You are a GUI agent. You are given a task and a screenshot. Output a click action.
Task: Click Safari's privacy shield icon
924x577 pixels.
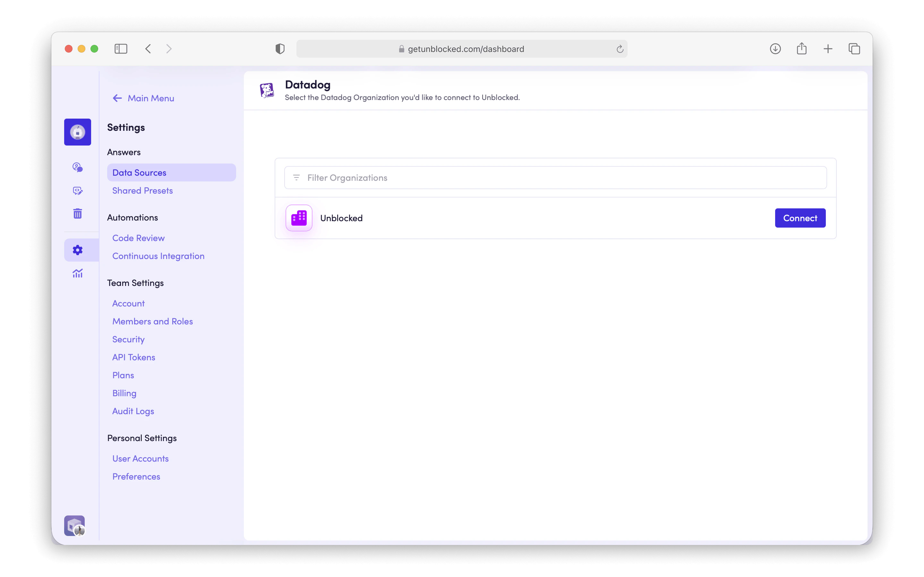click(280, 48)
